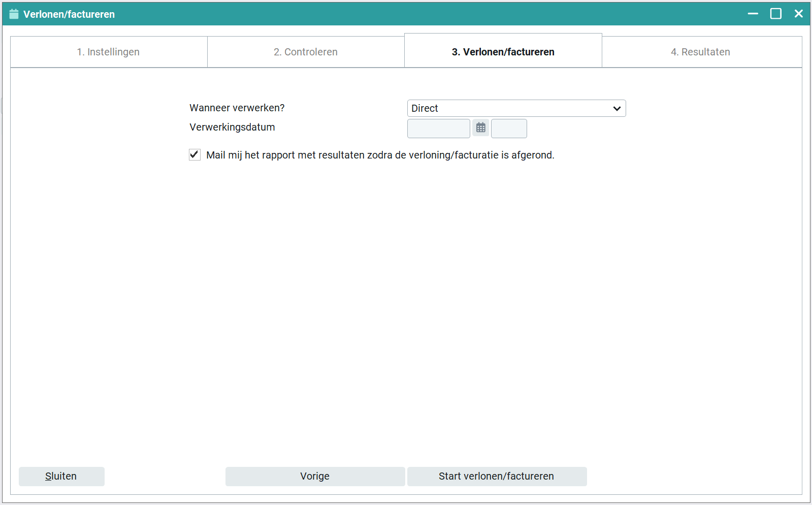Click the 'Mail mij het rapport' label text
Image resolution: width=812 pixels, height=505 pixels.
(x=380, y=155)
